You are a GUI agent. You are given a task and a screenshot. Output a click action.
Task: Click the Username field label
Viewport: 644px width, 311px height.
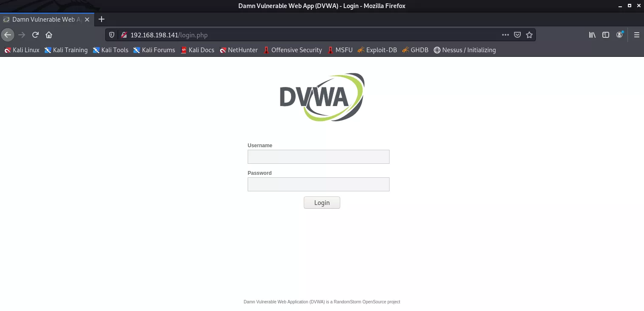[260, 146]
